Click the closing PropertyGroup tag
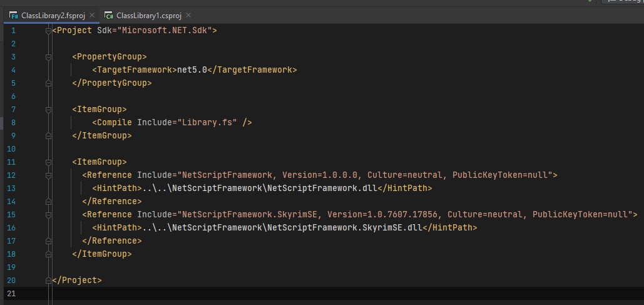This screenshot has width=644, height=305. pyautogui.click(x=112, y=83)
